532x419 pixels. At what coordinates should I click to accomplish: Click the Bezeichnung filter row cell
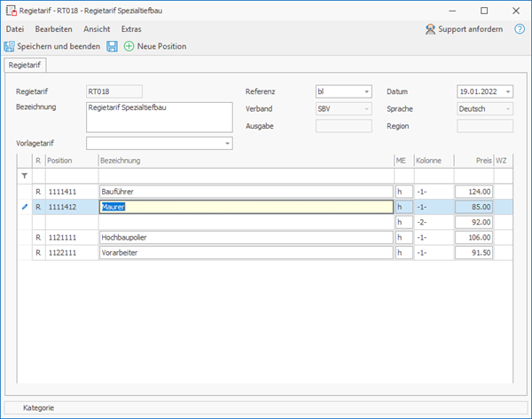[x=246, y=176]
